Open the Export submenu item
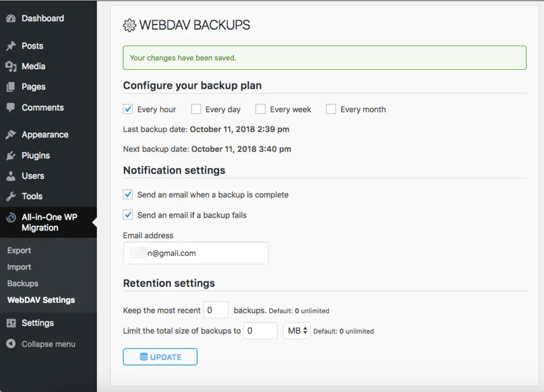 point(19,250)
